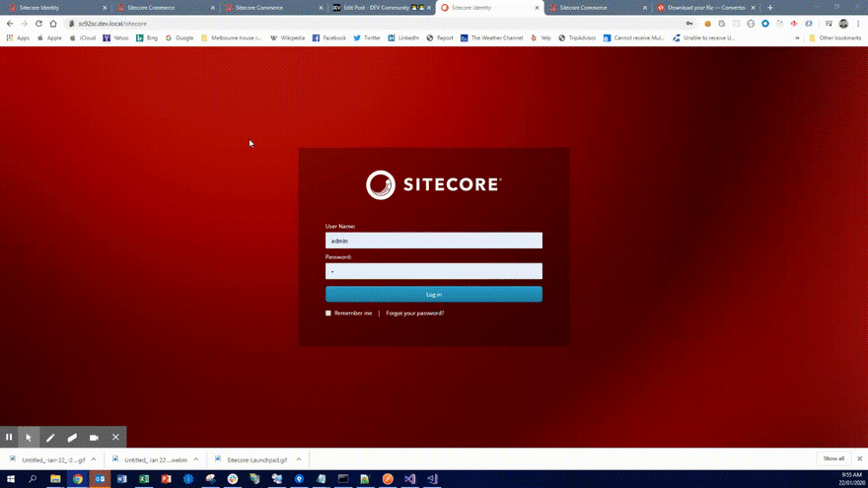Show hidden bookmarks via the double chevron
Image resolution: width=868 pixels, height=488 pixels.
[797, 38]
